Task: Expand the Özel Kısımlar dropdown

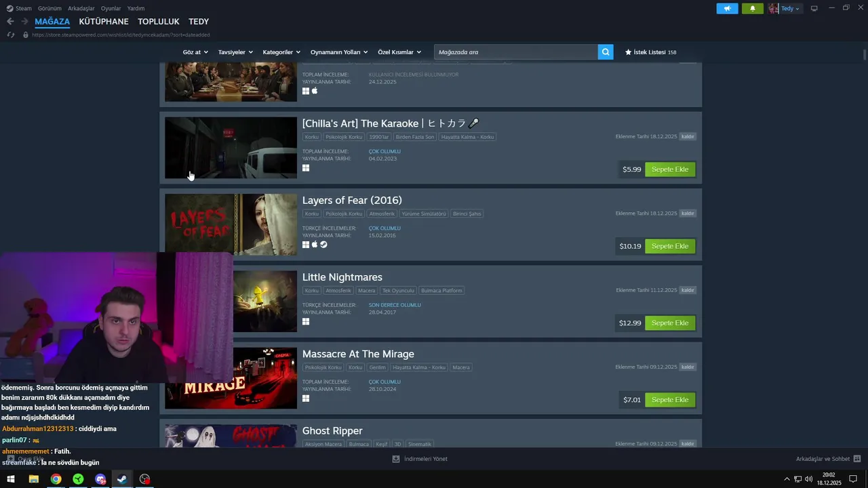Action: 399,52
